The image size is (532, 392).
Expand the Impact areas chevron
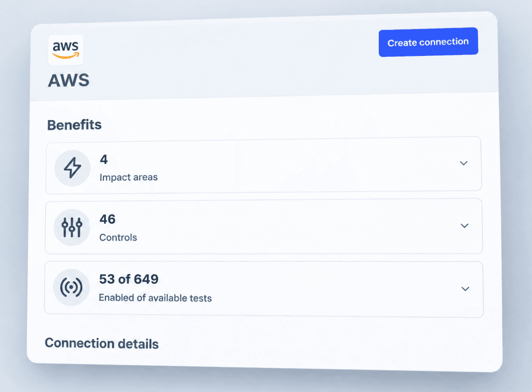[x=463, y=163]
